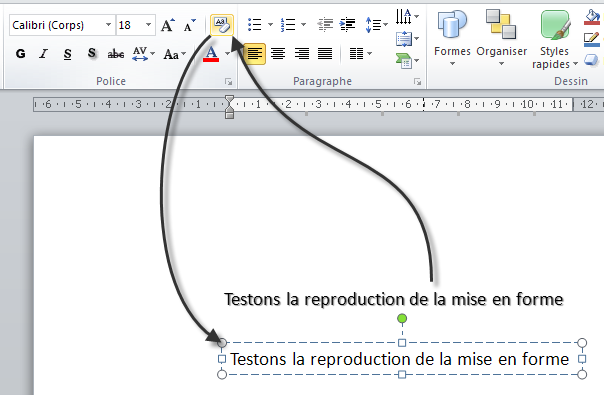Decrease font size with the small A
This screenshot has width=604, height=395.
(x=190, y=25)
